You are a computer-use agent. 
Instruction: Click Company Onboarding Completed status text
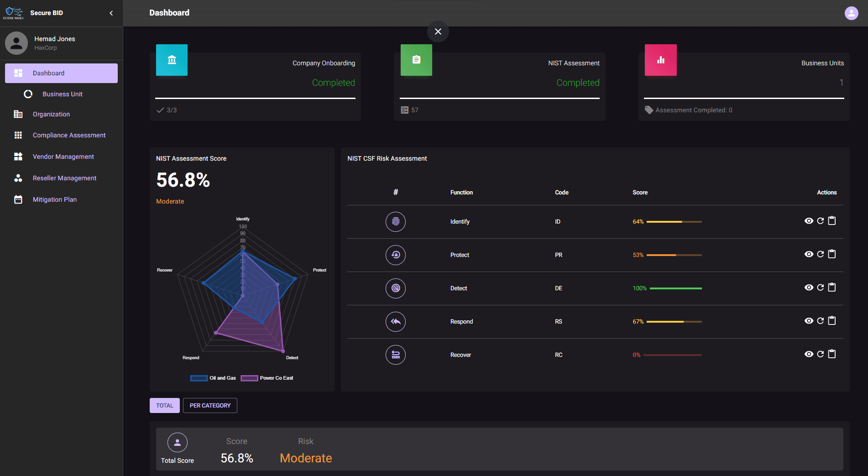click(334, 83)
